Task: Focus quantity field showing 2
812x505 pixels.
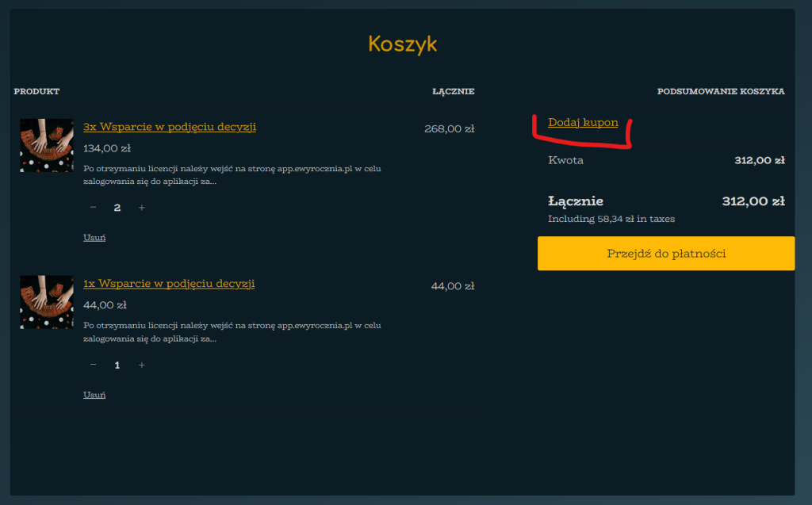Action: (x=117, y=208)
